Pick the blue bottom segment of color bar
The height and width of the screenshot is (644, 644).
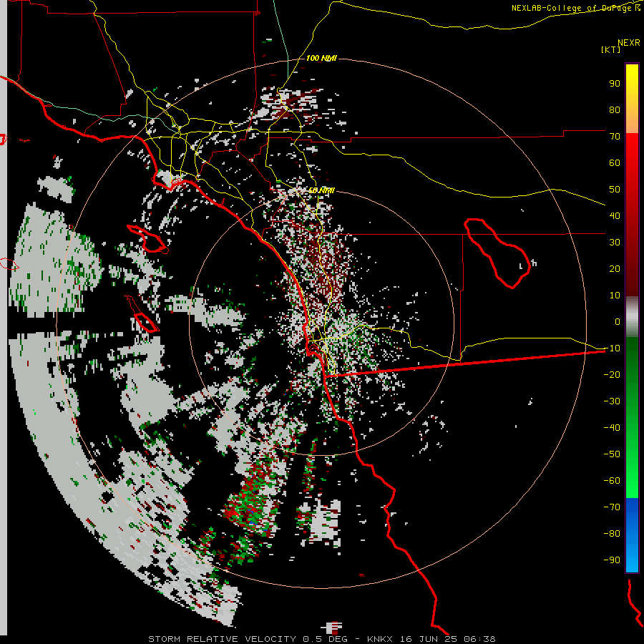tap(632, 535)
